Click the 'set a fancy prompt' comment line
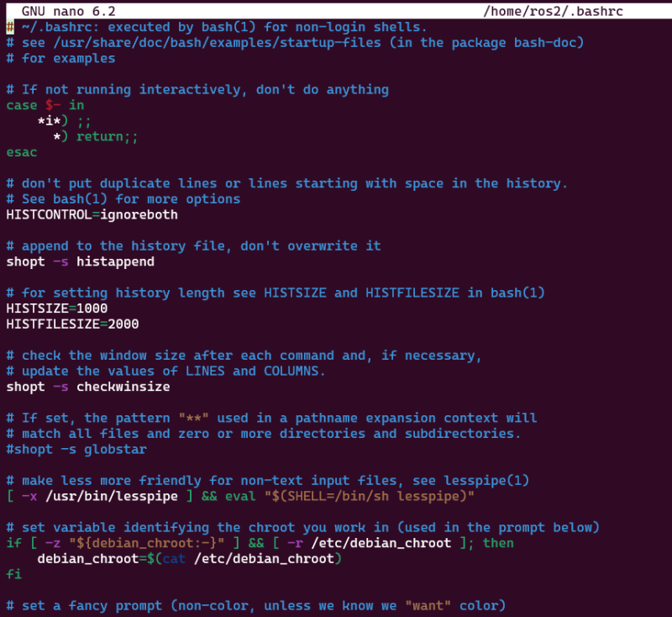Image resolution: width=672 pixels, height=617 pixels. pyautogui.click(x=256, y=606)
